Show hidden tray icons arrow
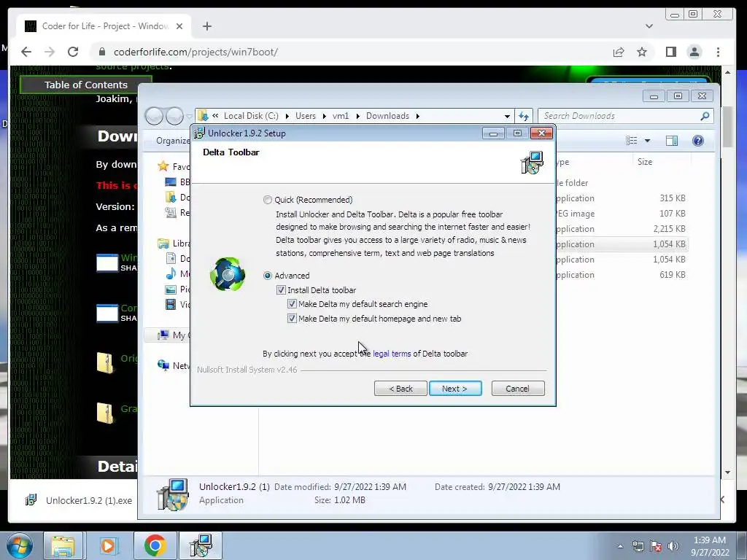Image resolution: width=747 pixels, height=560 pixels. [620, 546]
